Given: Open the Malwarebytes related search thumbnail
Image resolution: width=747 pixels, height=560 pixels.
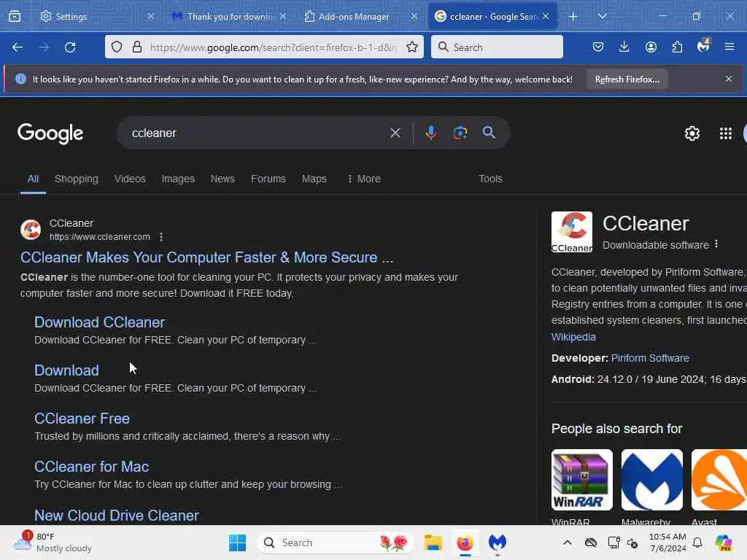Looking at the screenshot, I should point(651,480).
